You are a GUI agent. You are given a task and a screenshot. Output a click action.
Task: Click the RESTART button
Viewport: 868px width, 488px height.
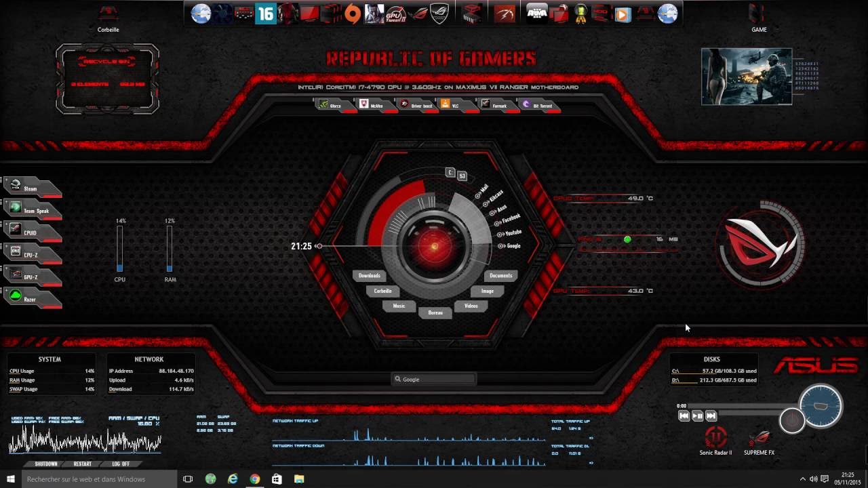(83, 464)
